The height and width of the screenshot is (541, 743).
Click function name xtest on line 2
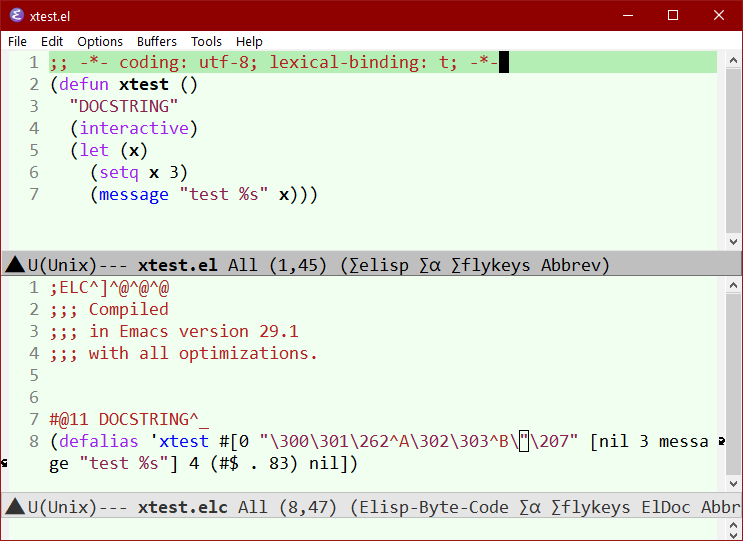point(144,84)
